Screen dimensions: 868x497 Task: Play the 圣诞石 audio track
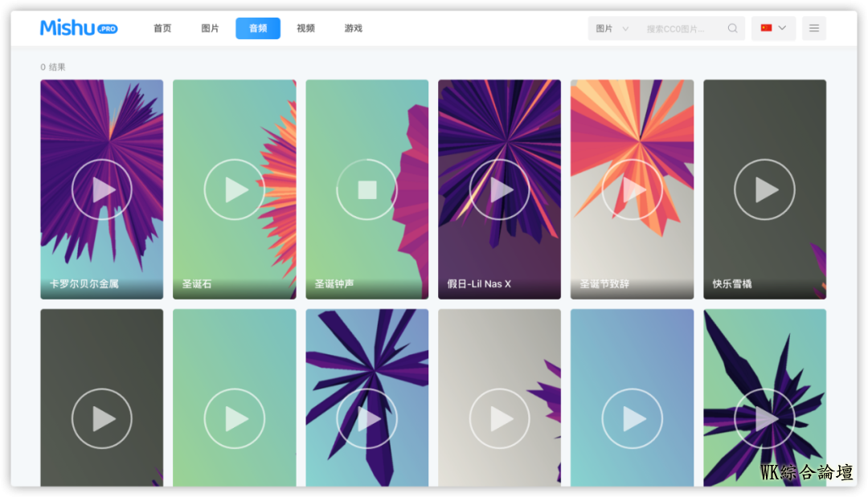tap(234, 189)
